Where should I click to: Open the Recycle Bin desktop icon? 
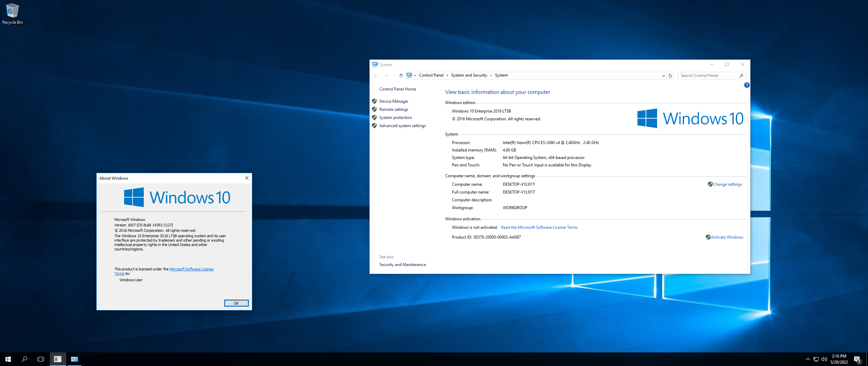coord(12,14)
